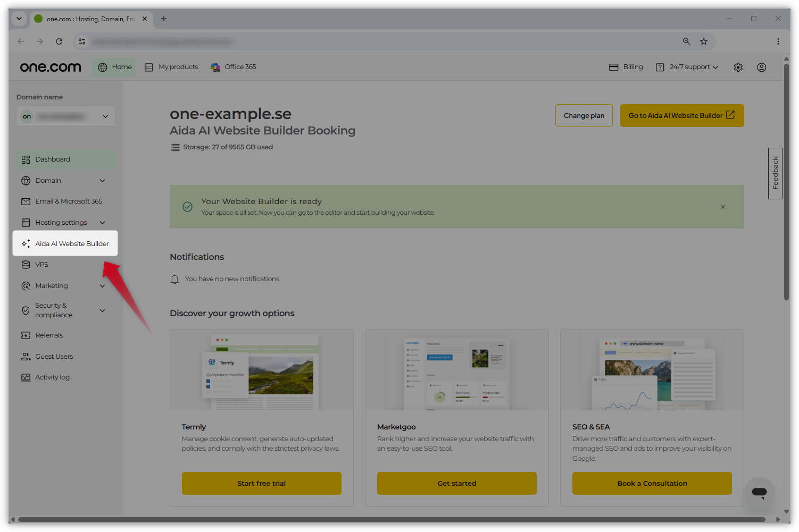Open the Domain name dropdown selector

(x=66, y=116)
